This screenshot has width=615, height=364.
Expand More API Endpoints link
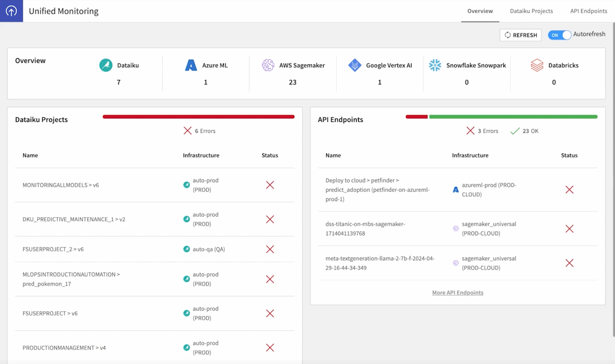coord(457,292)
